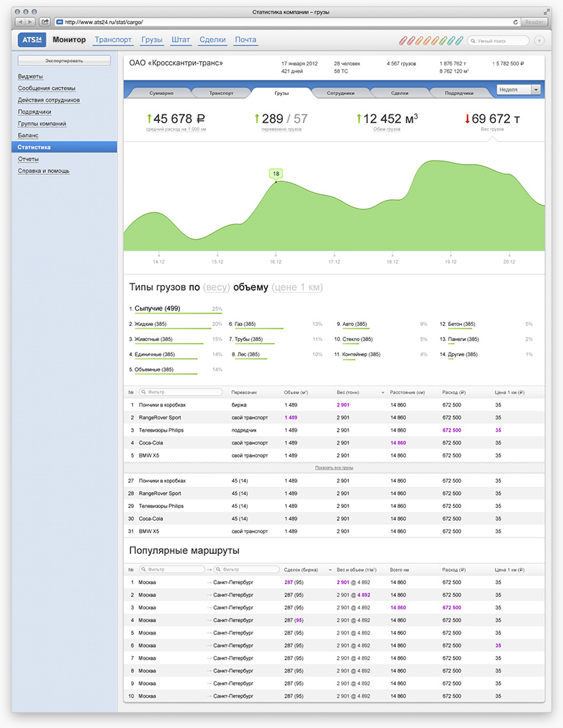563x728 pixels.
Task: Click row 3 Телевизоры Philips in cargo table
Action: 335,430
